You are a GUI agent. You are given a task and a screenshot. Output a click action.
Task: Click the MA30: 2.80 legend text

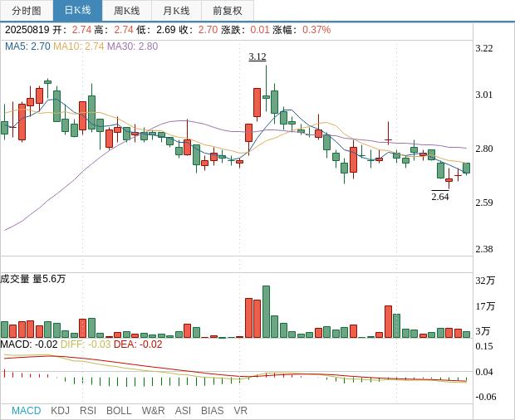click(x=133, y=46)
